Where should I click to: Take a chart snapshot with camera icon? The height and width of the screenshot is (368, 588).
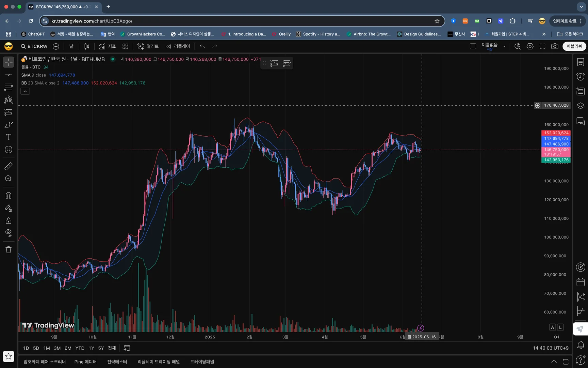(555, 46)
